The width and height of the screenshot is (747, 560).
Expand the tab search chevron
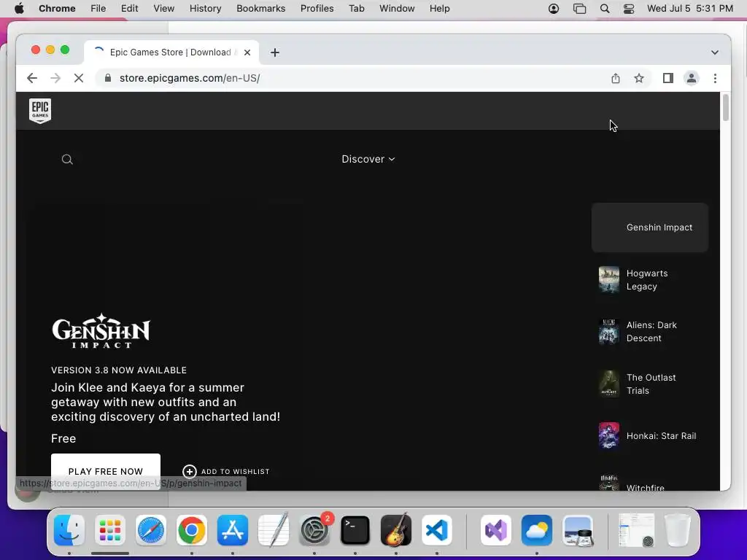pyautogui.click(x=715, y=52)
